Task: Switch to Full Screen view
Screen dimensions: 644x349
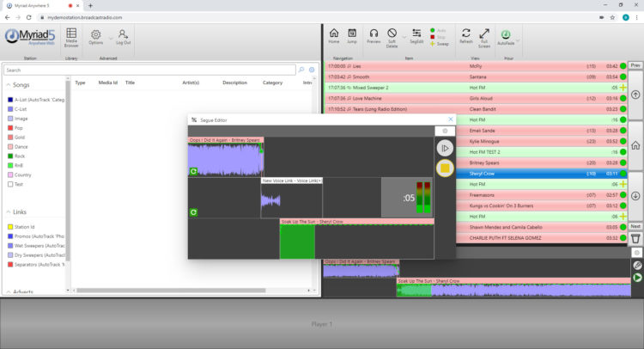Action: (x=484, y=38)
